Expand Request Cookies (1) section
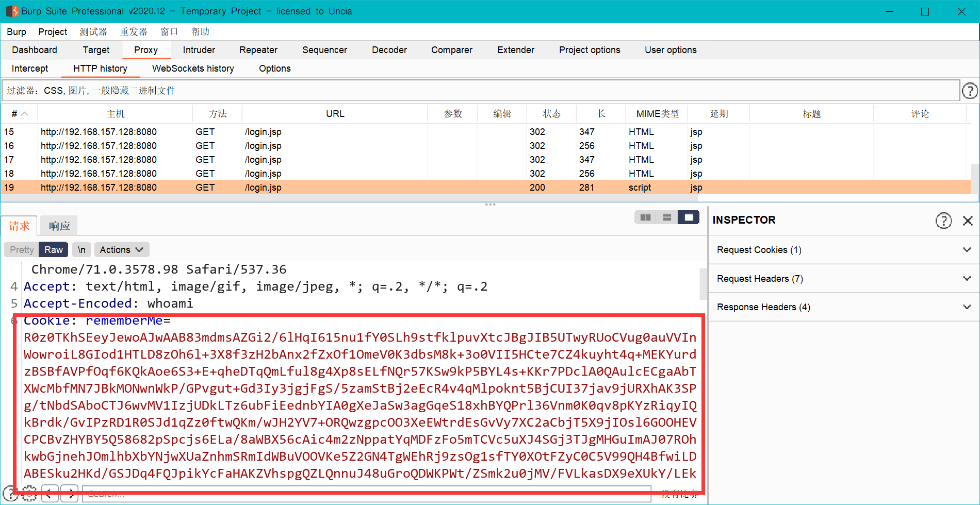Viewport: 980px width, 505px height. (844, 250)
